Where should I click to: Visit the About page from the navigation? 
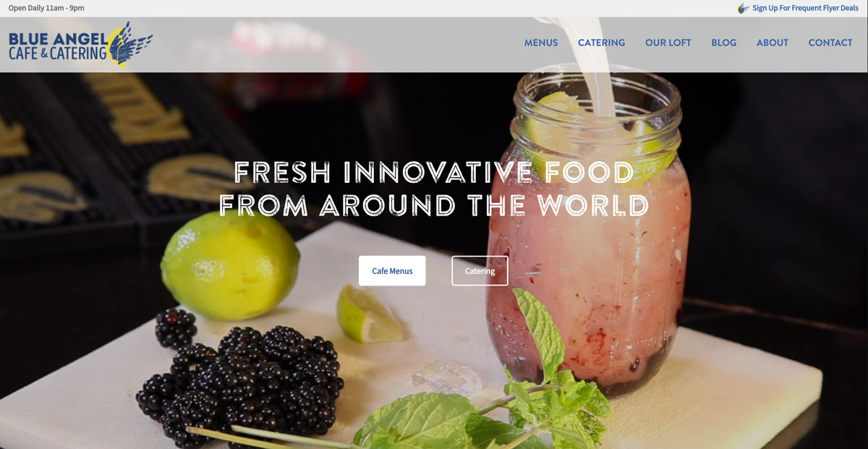tap(773, 43)
